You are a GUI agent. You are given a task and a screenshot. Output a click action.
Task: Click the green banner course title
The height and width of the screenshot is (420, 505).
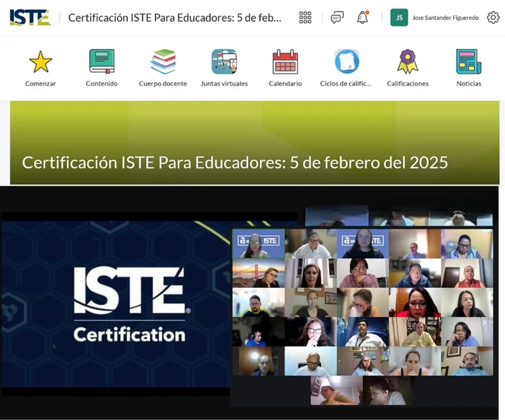[x=235, y=163]
